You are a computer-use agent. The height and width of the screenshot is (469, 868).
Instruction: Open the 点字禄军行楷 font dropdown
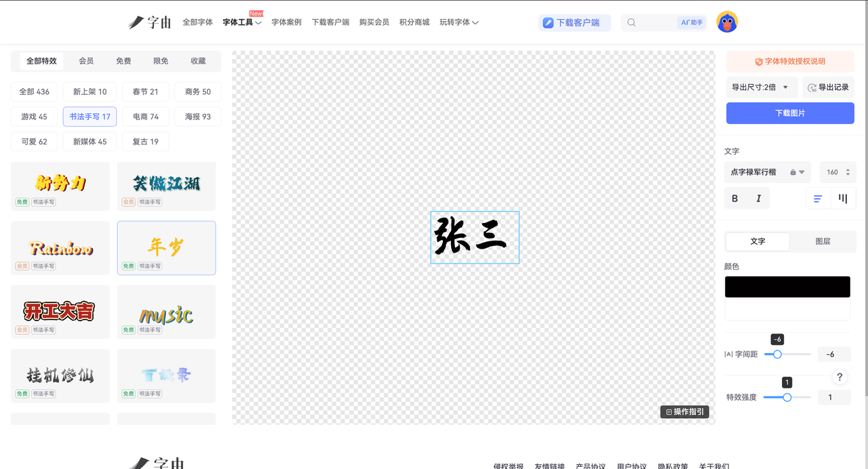point(768,172)
